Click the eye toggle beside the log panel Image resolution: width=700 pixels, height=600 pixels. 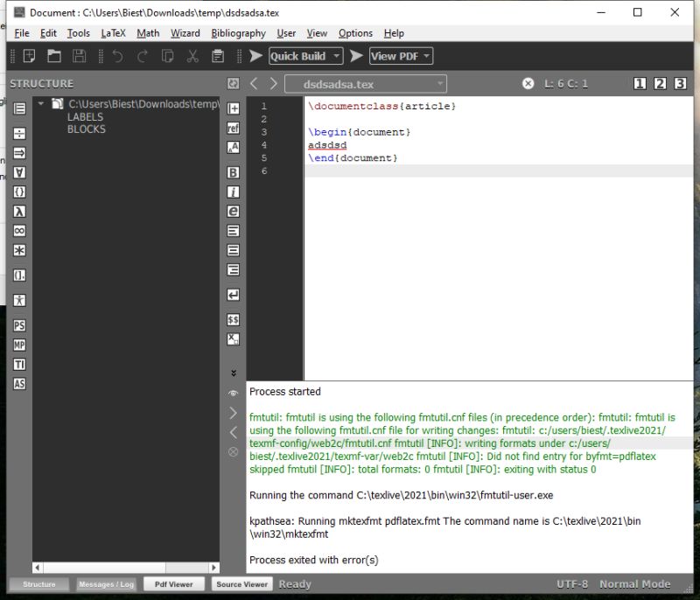click(233, 394)
